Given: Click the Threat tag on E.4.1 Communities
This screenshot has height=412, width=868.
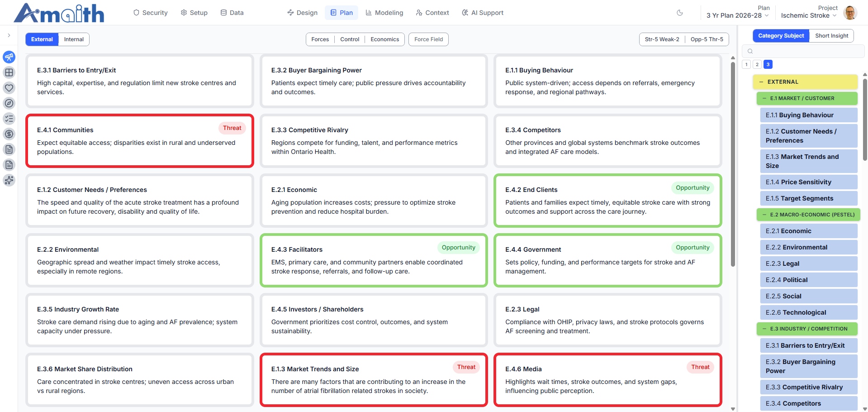Looking at the screenshot, I should pyautogui.click(x=232, y=128).
